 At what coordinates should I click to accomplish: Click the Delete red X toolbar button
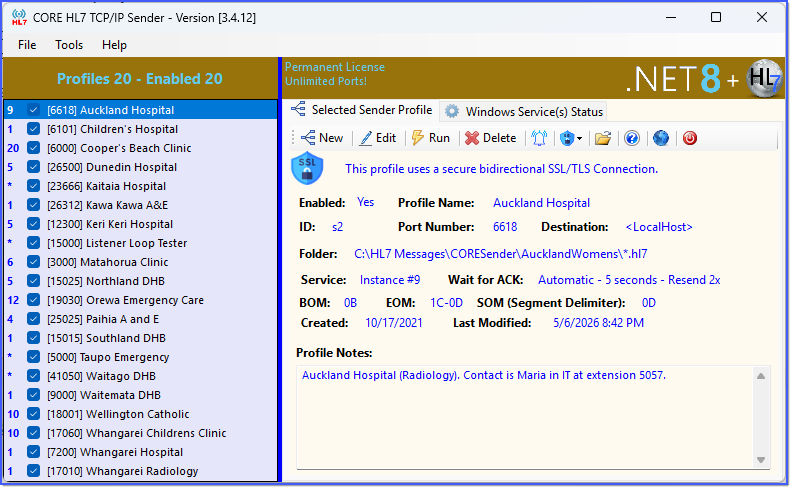point(490,138)
